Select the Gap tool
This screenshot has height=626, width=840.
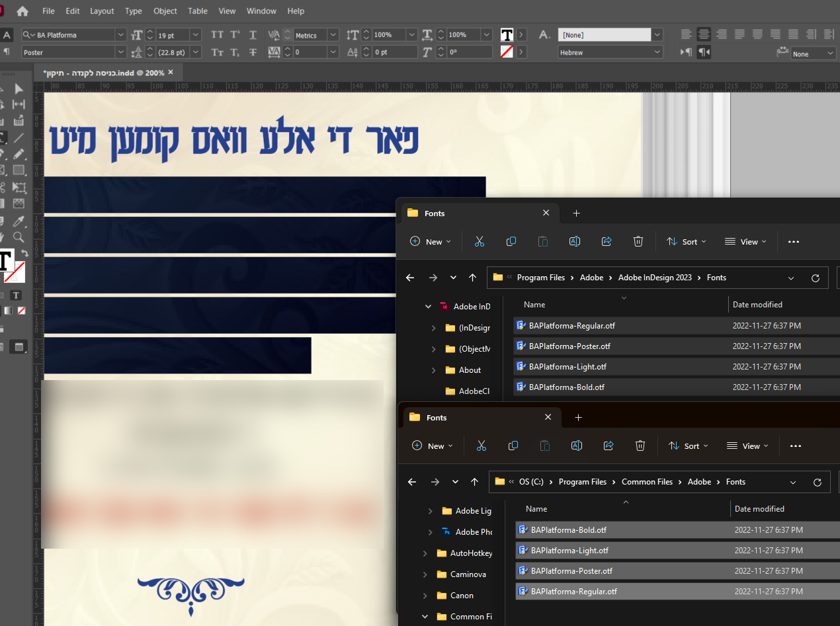[19, 104]
